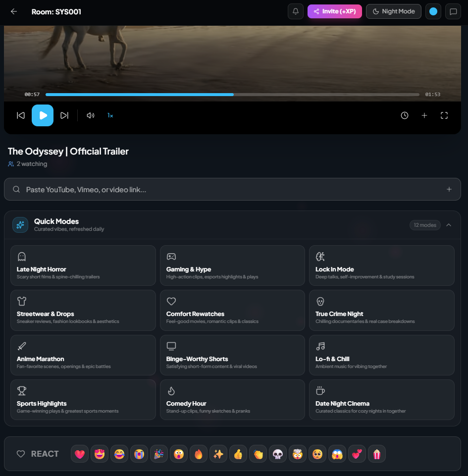Open the Anime Marathon mode card
This screenshot has height=476, width=468.
83,355
